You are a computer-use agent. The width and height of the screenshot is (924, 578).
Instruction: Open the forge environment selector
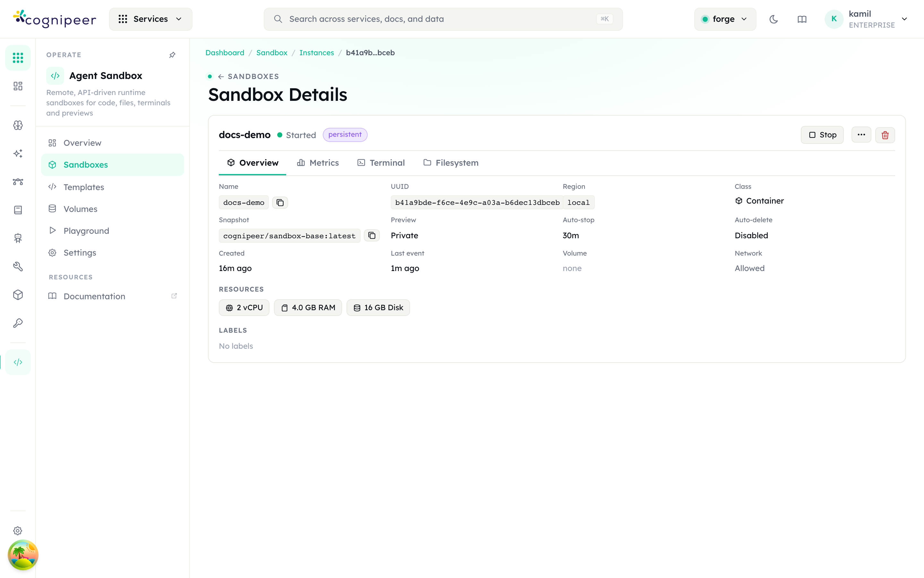725,19
